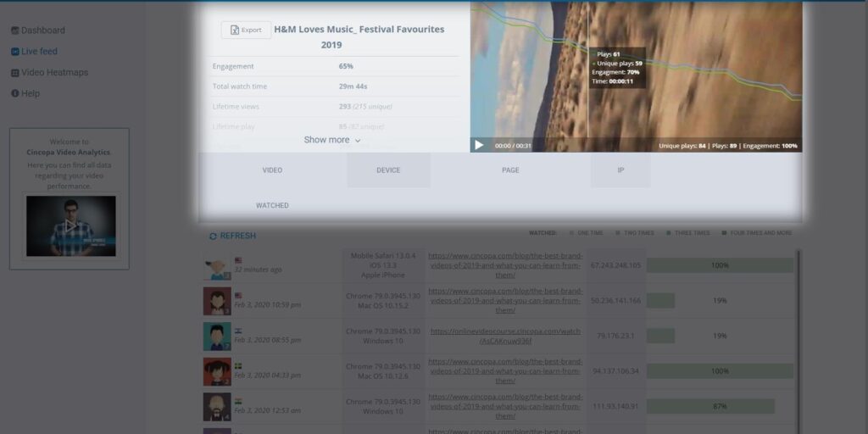Open the onlinevideocourse.cincopa.com watch link
The image size is (868, 434).
[505, 336]
